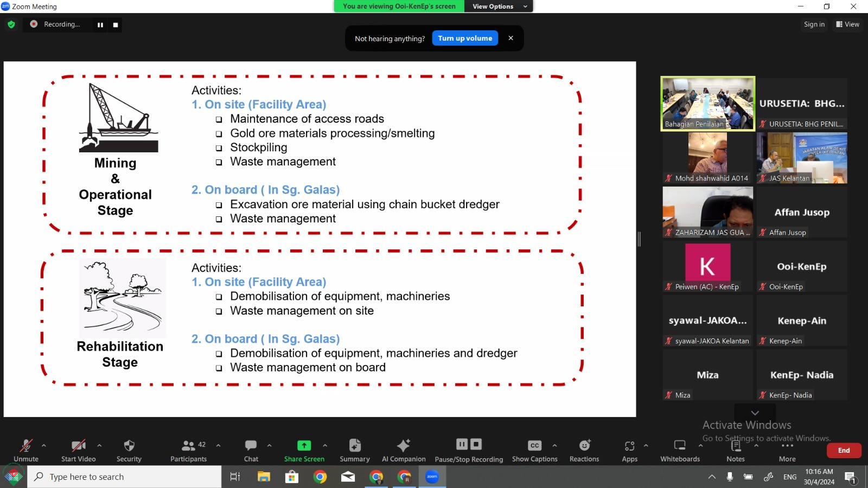Screen dimensions: 868x488
Task: Open the AI Companion sparkle icon
Action: (404, 446)
